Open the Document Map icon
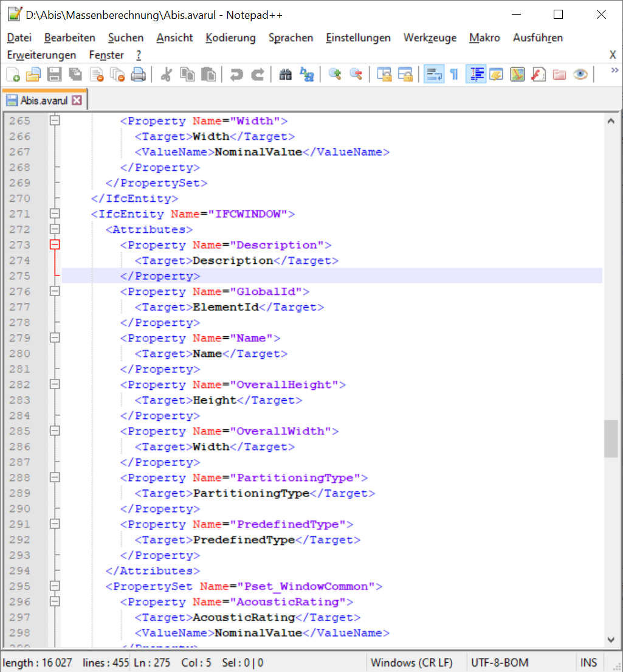Viewport: 623px width, 672px height. coord(517,75)
